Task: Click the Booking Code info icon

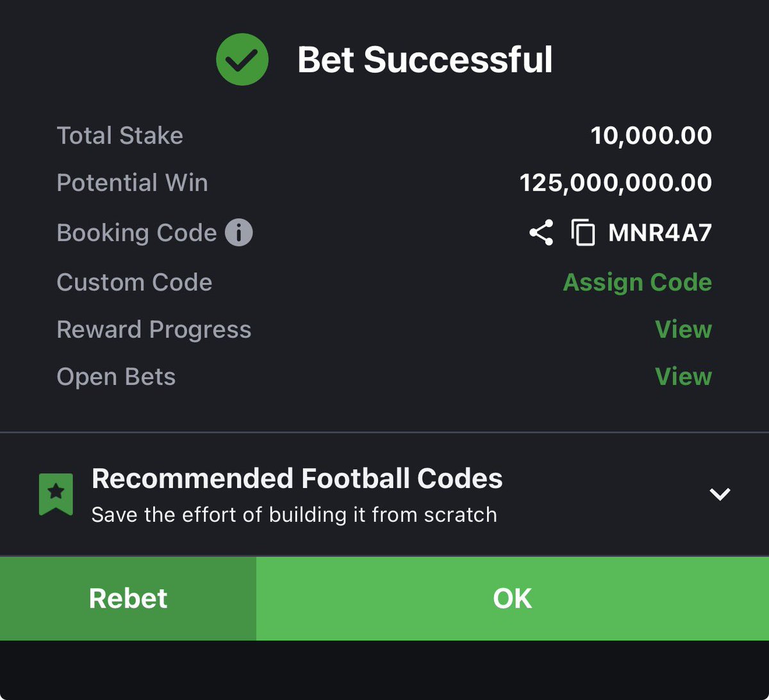Action: tap(239, 232)
